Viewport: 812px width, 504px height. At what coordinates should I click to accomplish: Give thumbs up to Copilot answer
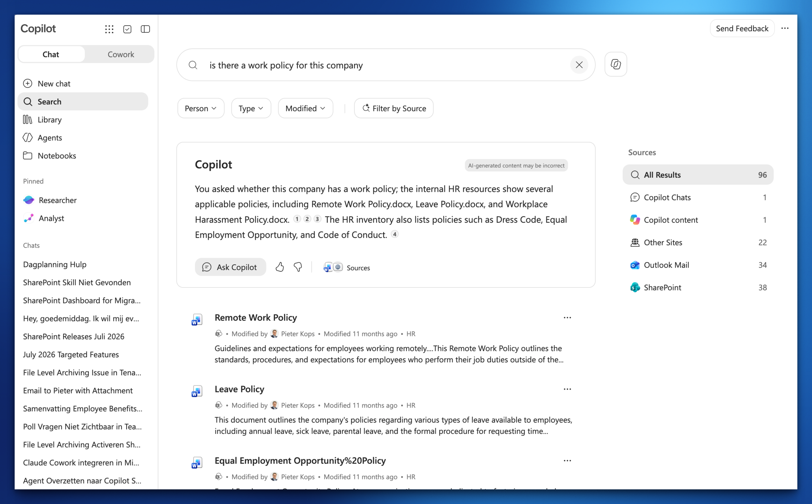coord(279,267)
